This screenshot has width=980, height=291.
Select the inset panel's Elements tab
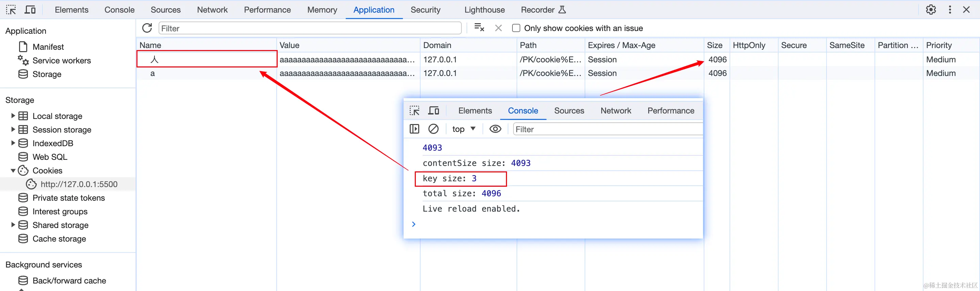(475, 111)
